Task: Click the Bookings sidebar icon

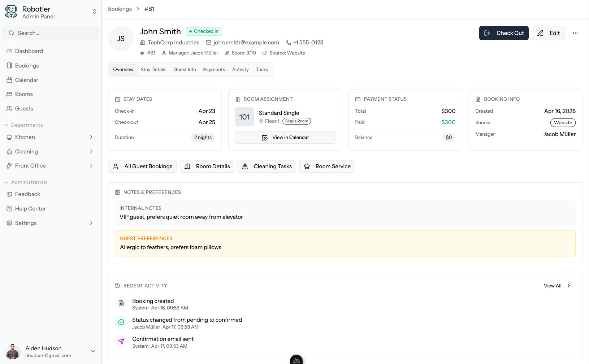Action: click(x=9, y=65)
